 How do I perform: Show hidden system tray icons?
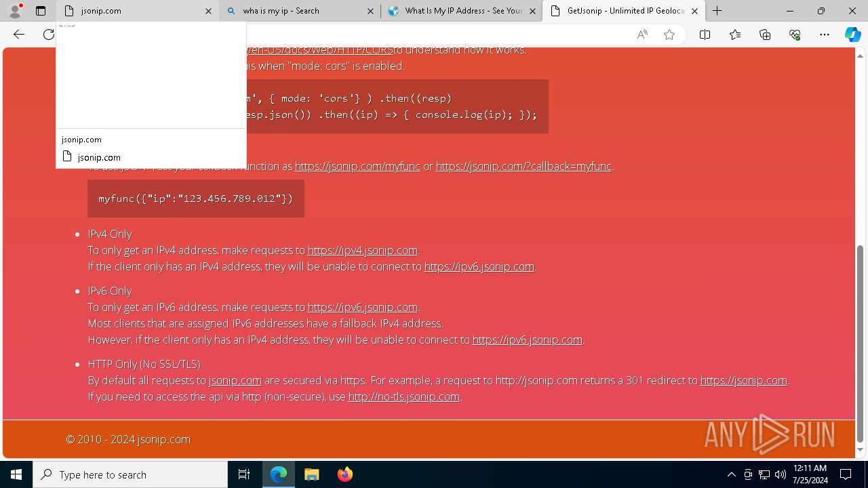point(731,474)
